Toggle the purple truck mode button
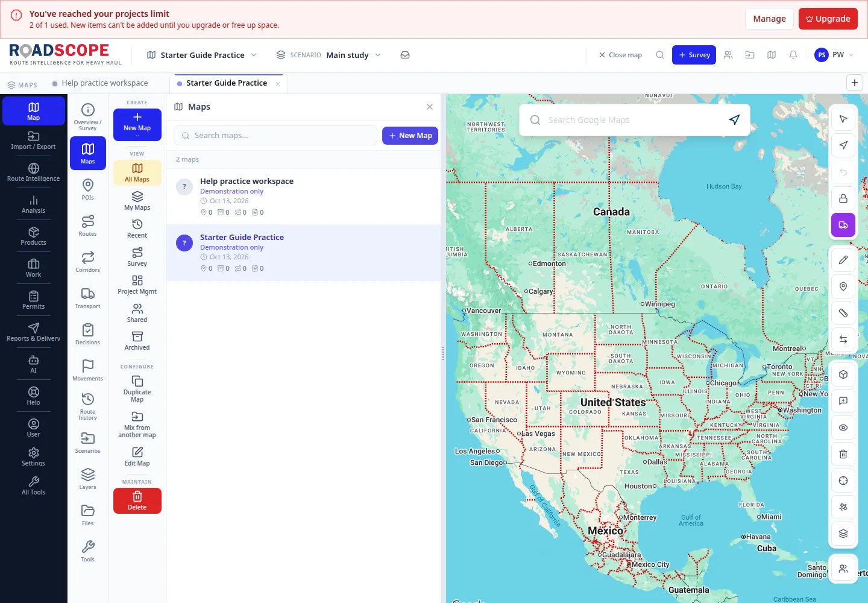The image size is (868, 603). (x=843, y=225)
